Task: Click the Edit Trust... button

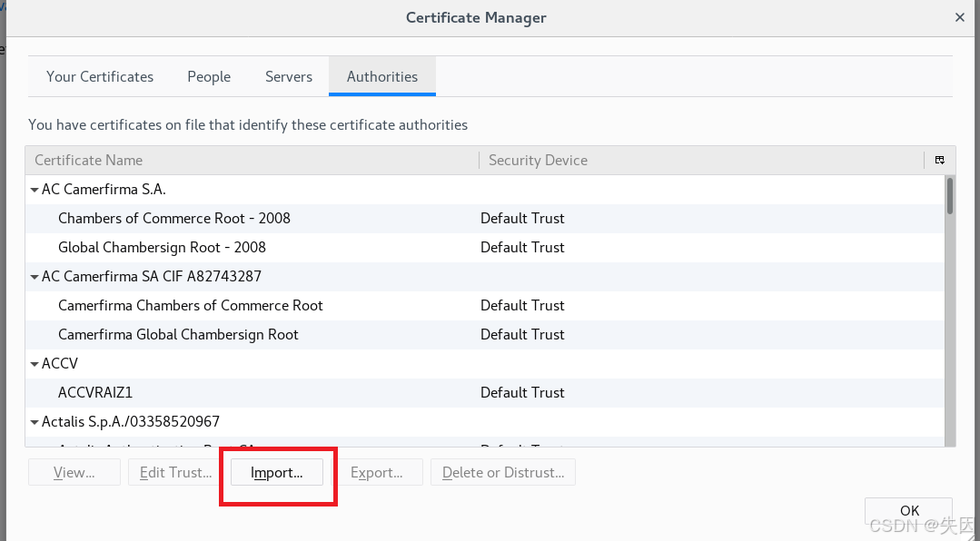Action: [175, 472]
